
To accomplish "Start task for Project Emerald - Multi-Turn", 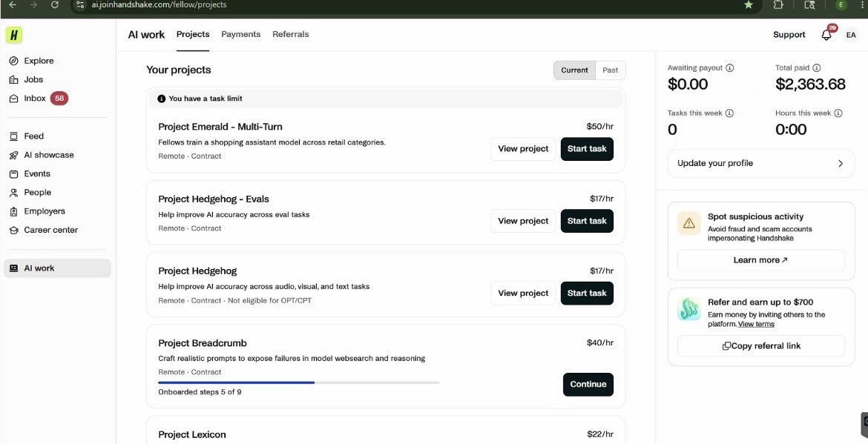I will point(587,149).
